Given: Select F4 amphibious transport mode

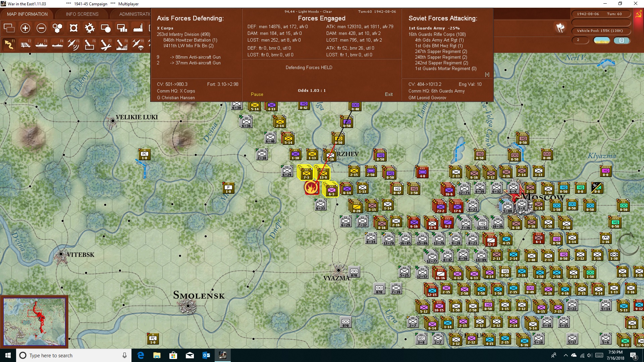Looking at the screenshot, I should [x=57, y=44].
